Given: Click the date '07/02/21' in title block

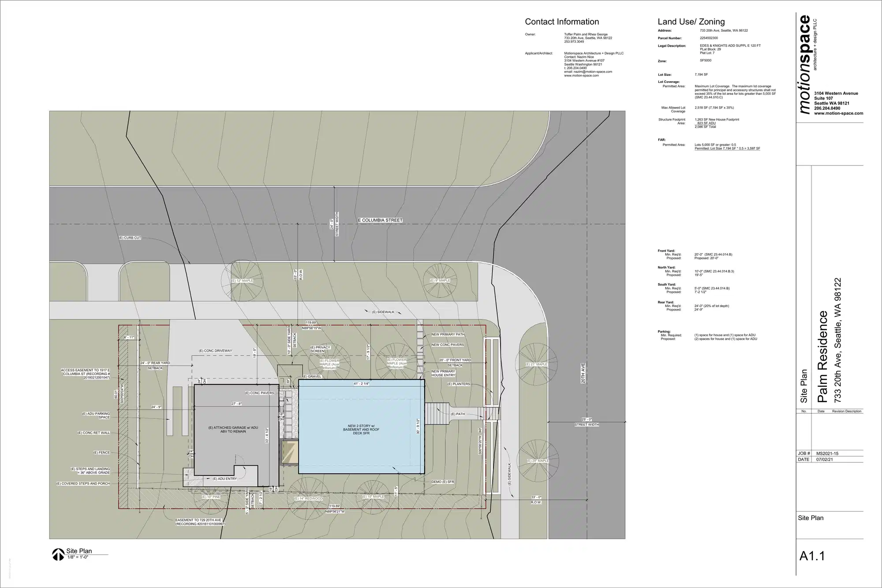Looking at the screenshot, I should (824, 460).
